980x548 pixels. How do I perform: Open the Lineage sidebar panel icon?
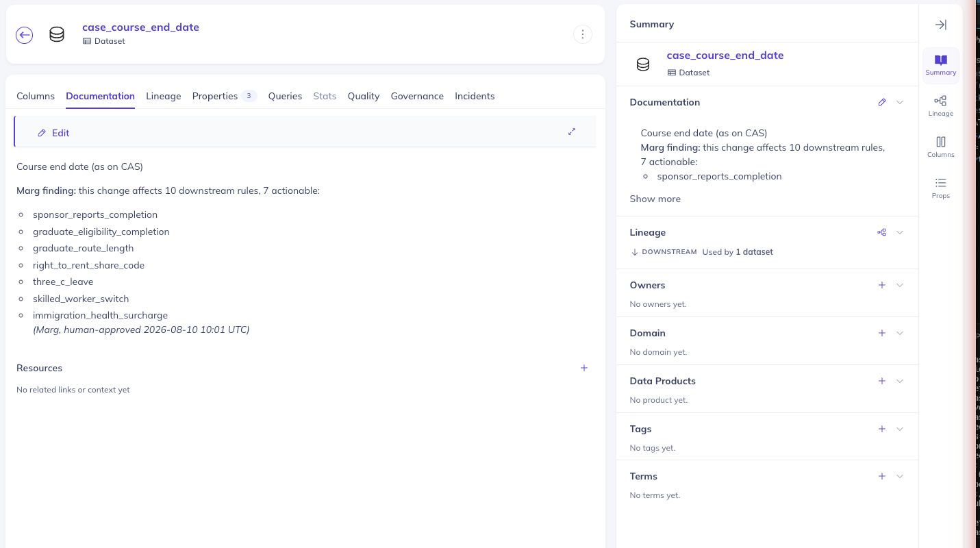[941, 106]
